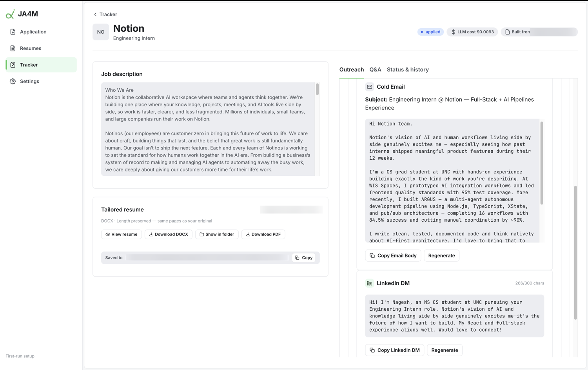The image size is (588, 370).
Task: Click the NO company avatar
Action: coord(101,32)
